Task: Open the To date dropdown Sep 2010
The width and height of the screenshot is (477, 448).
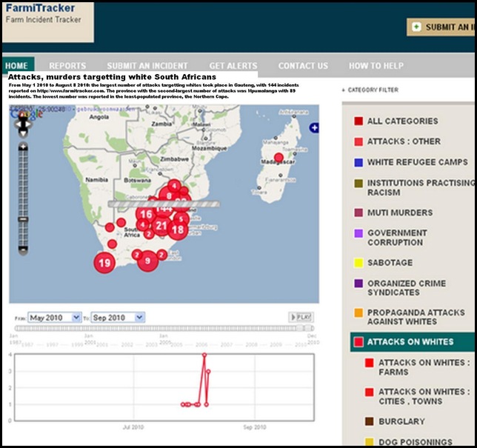Action: click(x=118, y=317)
